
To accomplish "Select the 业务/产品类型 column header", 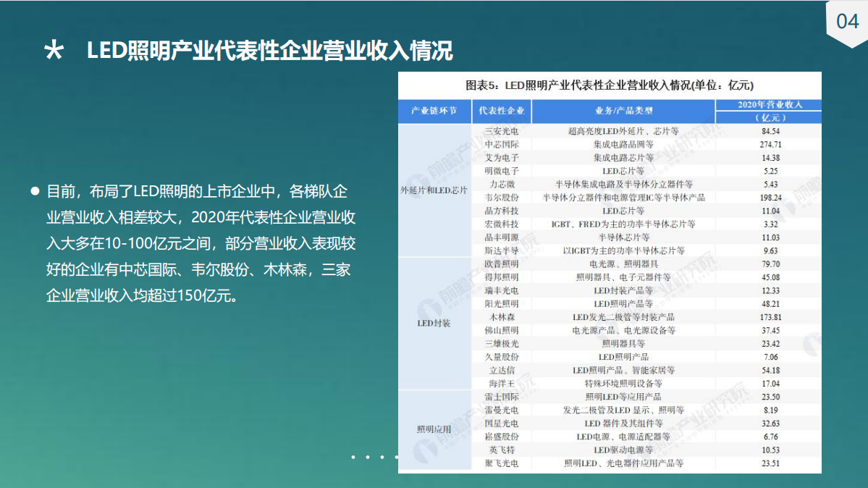I will pos(623,111).
